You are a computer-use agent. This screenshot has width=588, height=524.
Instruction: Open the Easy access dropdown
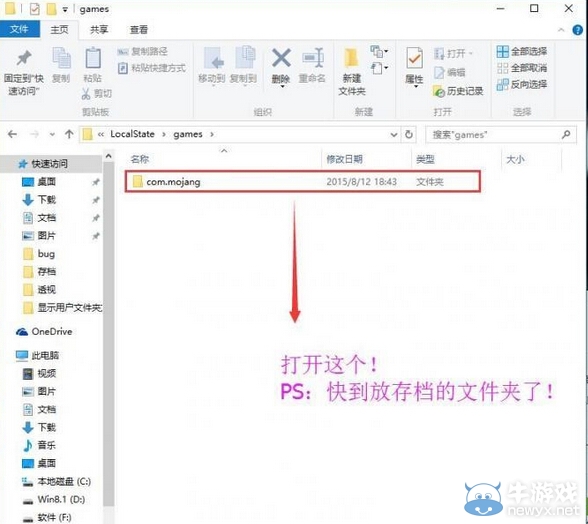(379, 68)
